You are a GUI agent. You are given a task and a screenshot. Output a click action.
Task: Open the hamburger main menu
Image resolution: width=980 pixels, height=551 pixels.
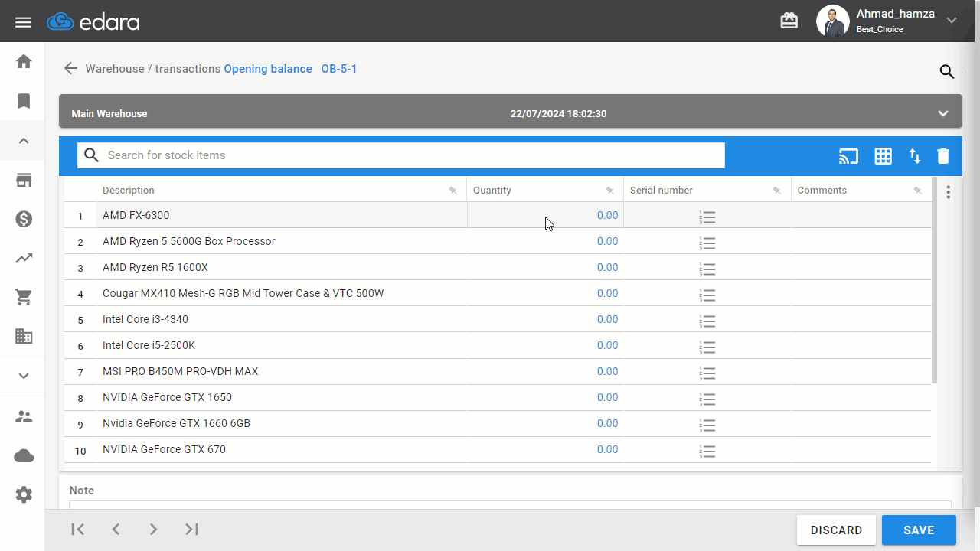click(x=23, y=21)
